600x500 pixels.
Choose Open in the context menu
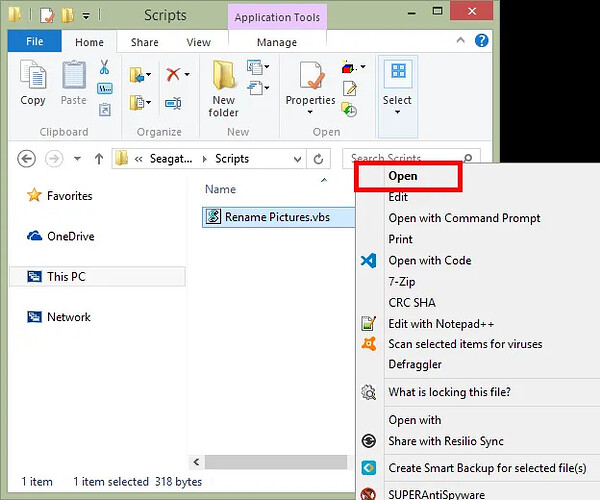point(404,176)
